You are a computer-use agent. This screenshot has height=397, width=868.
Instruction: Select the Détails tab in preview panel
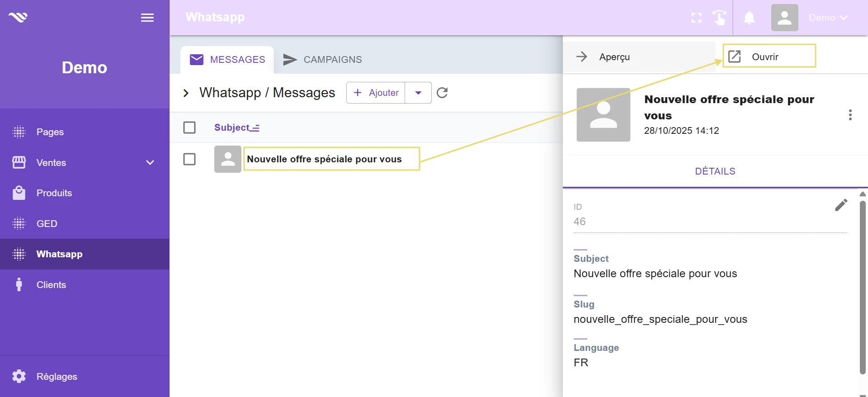pyautogui.click(x=715, y=171)
